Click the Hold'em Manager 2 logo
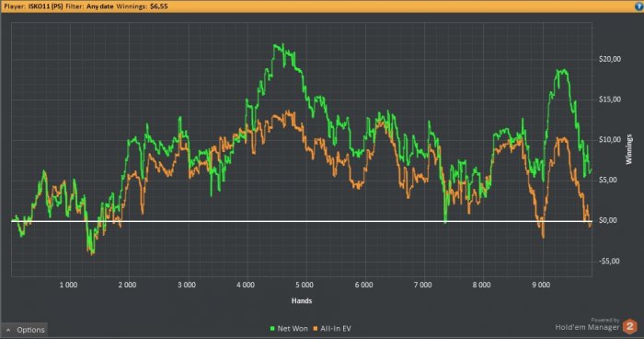The height and width of the screenshot is (339, 644). point(629,327)
